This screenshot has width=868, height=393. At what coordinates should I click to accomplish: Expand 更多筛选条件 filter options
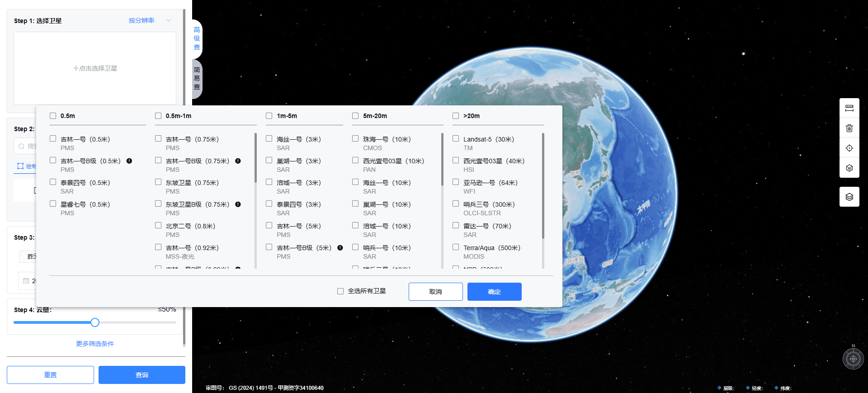[95, 344]
